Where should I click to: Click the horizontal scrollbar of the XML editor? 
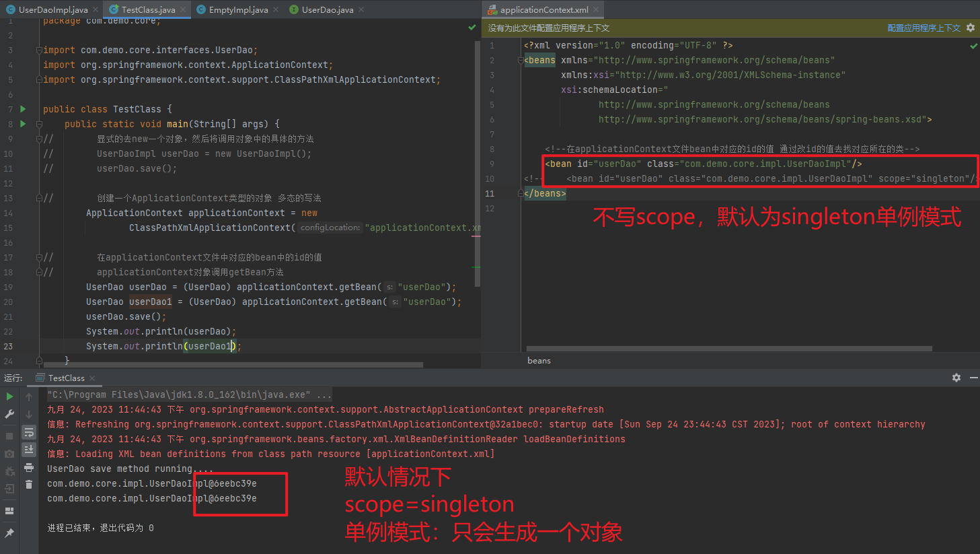pyautogui.click(x=730, y=349)
